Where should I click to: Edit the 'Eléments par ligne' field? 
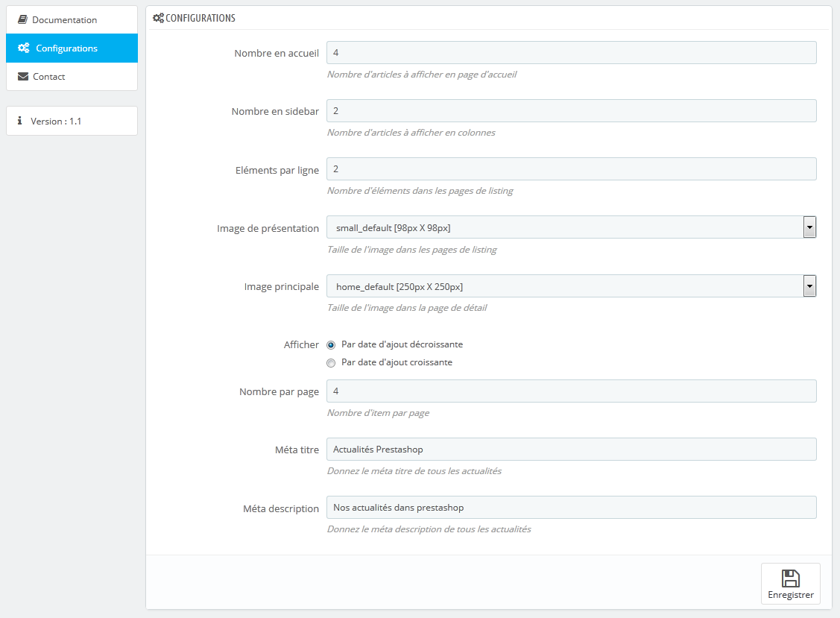click(571, 169)
